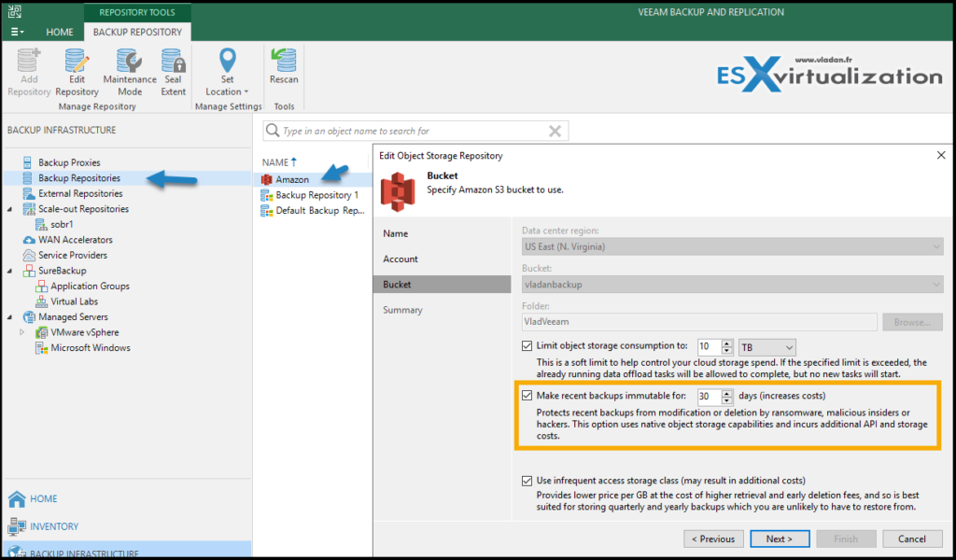The image size is (956, 560).
Task: Click the Seal Extent icon
Action: 173,73
